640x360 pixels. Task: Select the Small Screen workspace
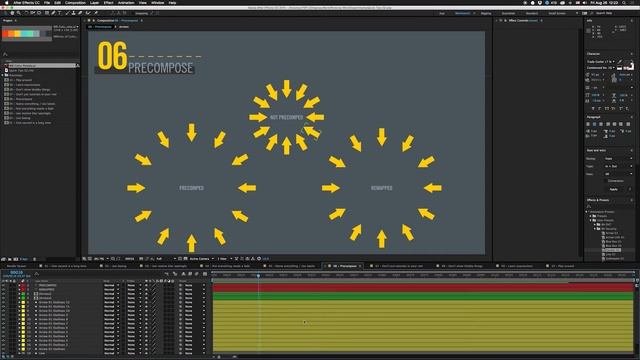click(557, 13)
